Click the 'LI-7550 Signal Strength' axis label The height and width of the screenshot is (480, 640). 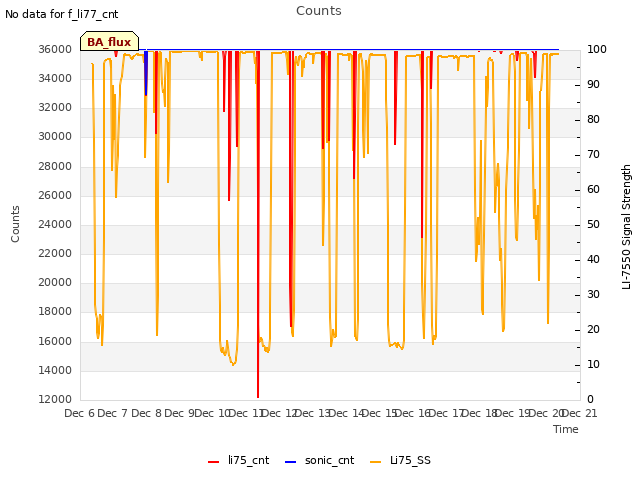click(x=626, y=227)
